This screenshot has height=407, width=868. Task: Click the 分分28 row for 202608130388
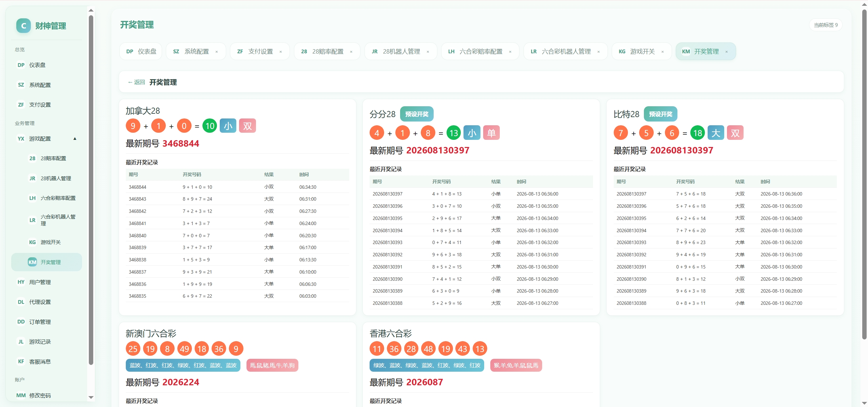pyautogui.click(x=481, y=303)
